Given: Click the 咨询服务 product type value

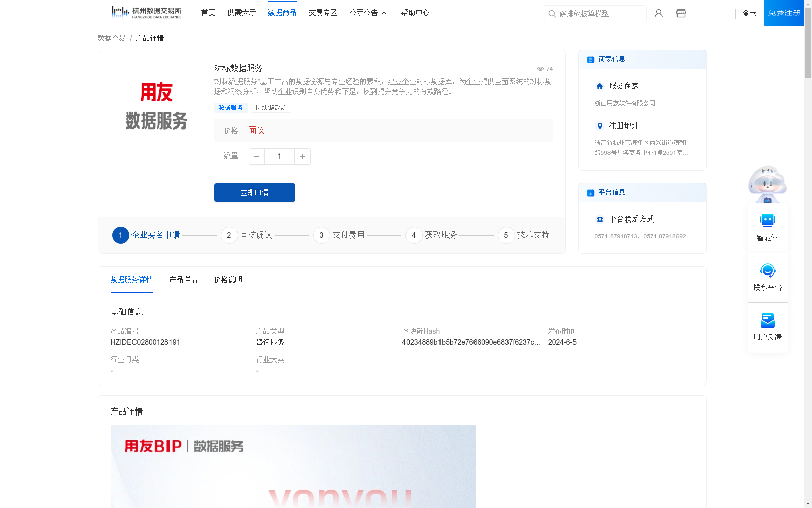Looking at the screenshot, I should coord(270,342).
